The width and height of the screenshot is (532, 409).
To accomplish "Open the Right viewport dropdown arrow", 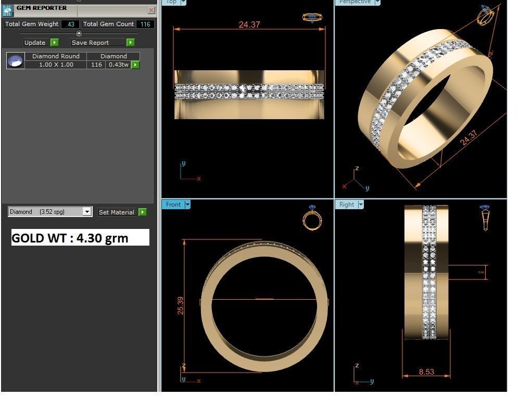I will pyautogui.click(x=361, y=204).
